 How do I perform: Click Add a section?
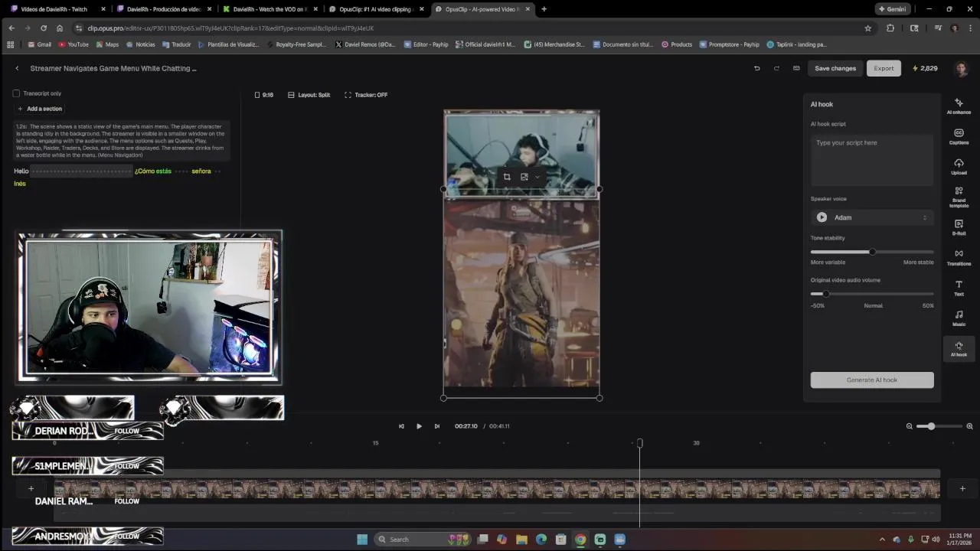(x=40, y=109)
